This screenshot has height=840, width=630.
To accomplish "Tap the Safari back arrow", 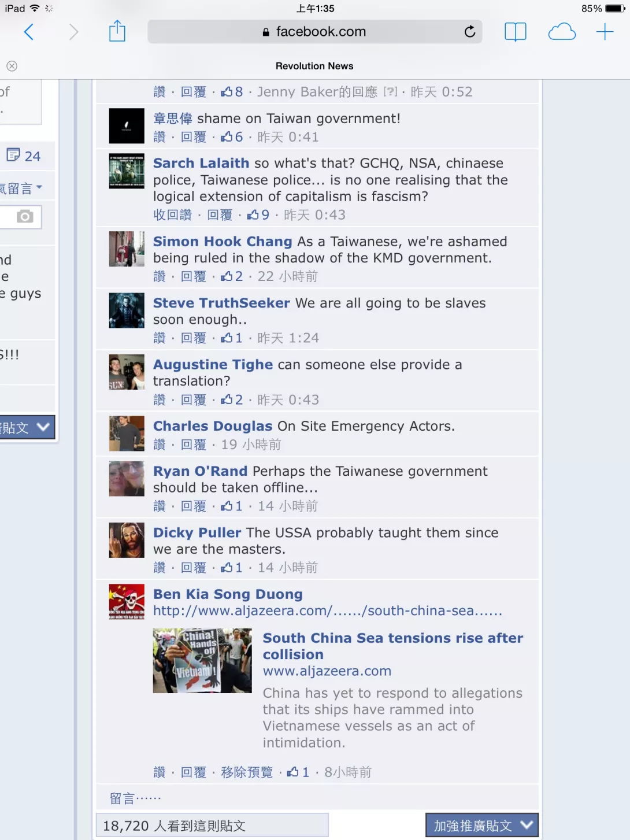I will point(28,32).
